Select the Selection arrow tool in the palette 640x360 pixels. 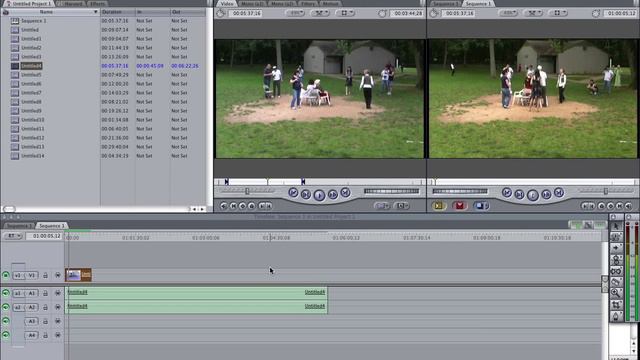(x=616, y=226)
